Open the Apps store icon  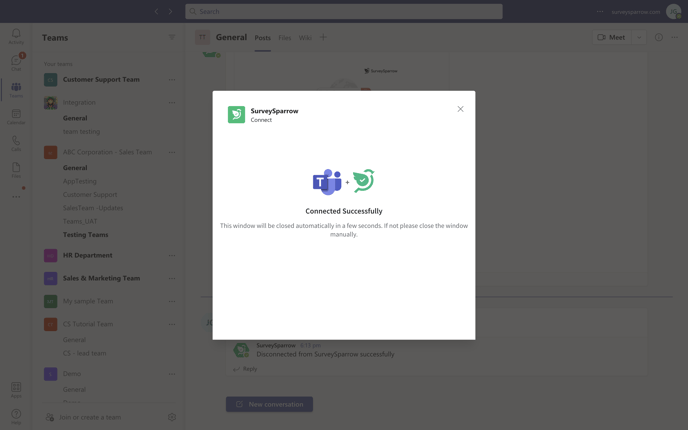tap(16, 389)
